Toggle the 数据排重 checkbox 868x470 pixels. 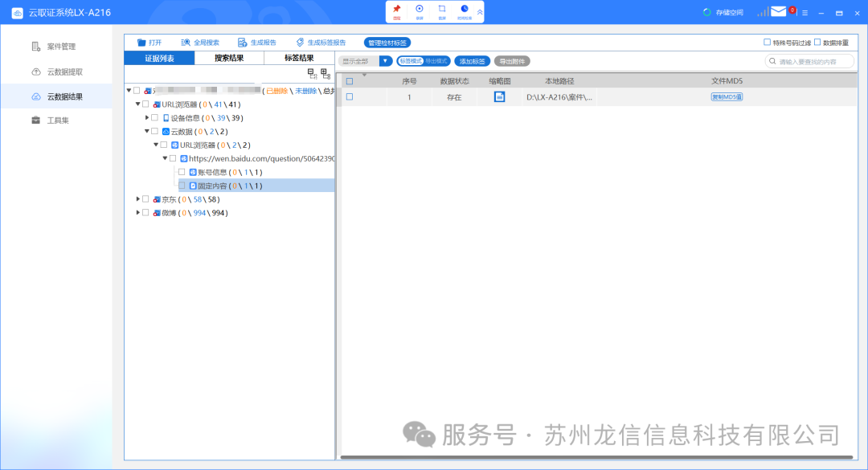pyautogui.click(x=817, y=43)
